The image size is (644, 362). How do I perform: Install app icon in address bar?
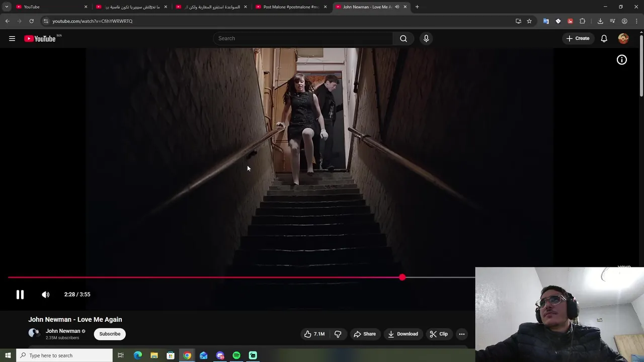tap(518, 21)
